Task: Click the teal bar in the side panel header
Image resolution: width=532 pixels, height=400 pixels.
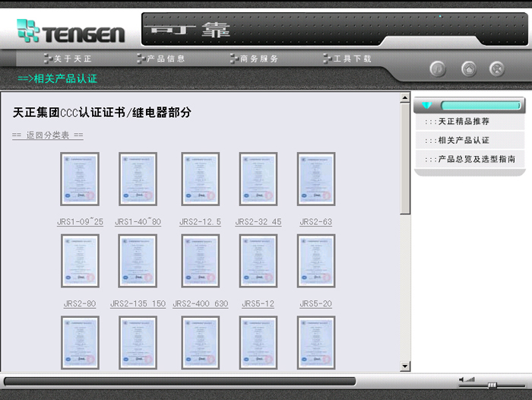Action: tap(480, 105)
